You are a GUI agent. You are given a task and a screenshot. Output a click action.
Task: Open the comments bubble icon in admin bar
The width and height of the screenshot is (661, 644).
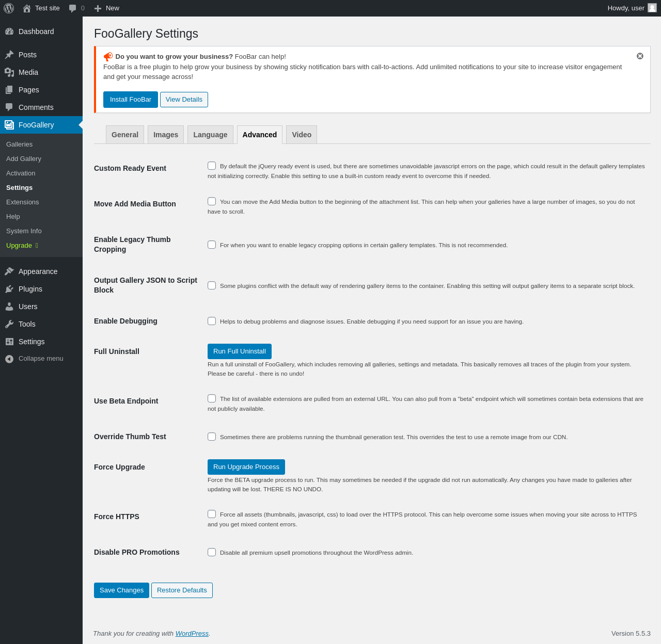coord(72,8)
